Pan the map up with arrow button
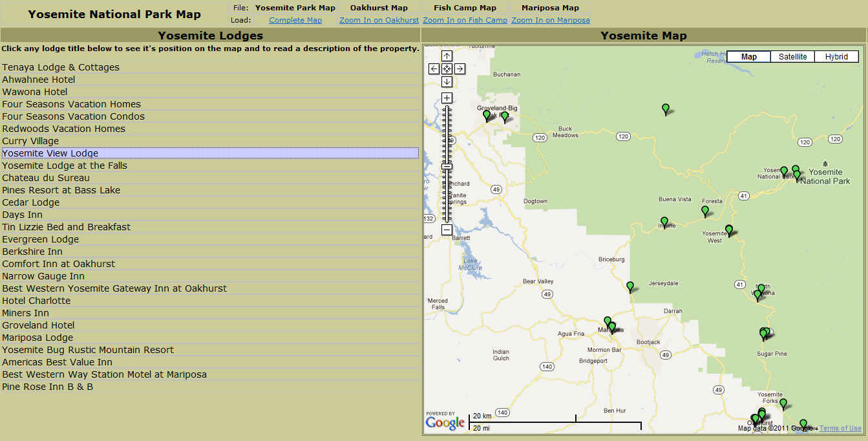868x441 pixels. coord(447,56)
